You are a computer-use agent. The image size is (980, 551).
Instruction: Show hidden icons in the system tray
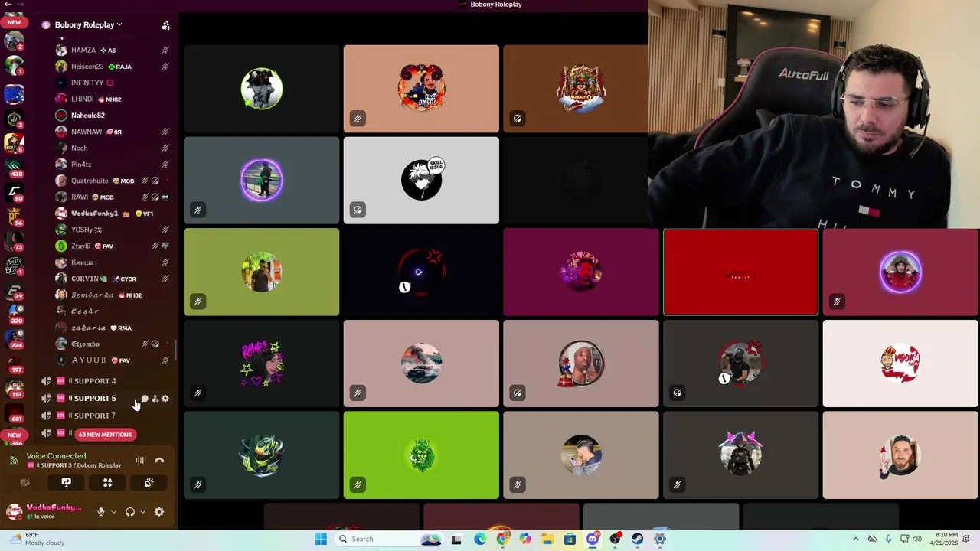856,539
